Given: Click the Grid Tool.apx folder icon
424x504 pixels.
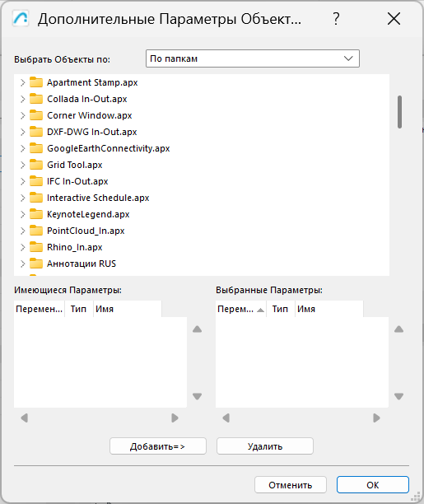Looking at the screenshot, I should tap(36, 165).
